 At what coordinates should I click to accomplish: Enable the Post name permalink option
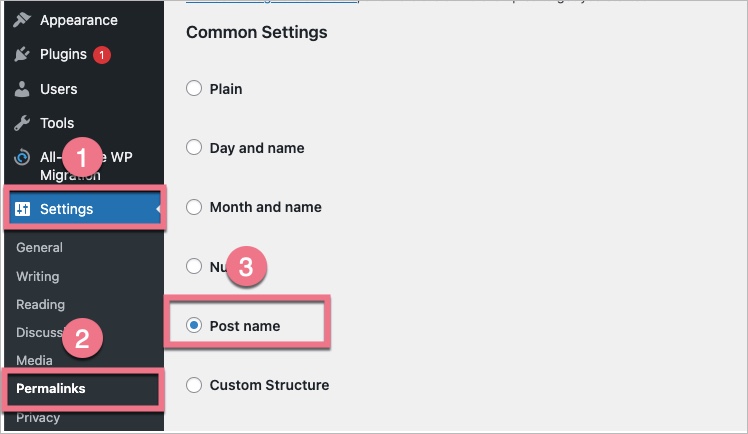click(x=194, y=325)
